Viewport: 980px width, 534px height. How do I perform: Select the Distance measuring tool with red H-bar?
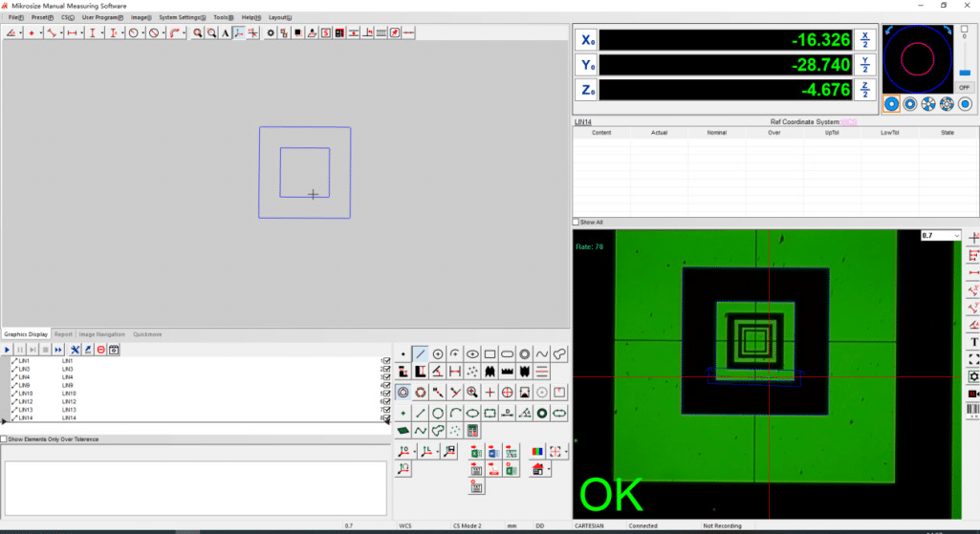(x=455, y=372)
